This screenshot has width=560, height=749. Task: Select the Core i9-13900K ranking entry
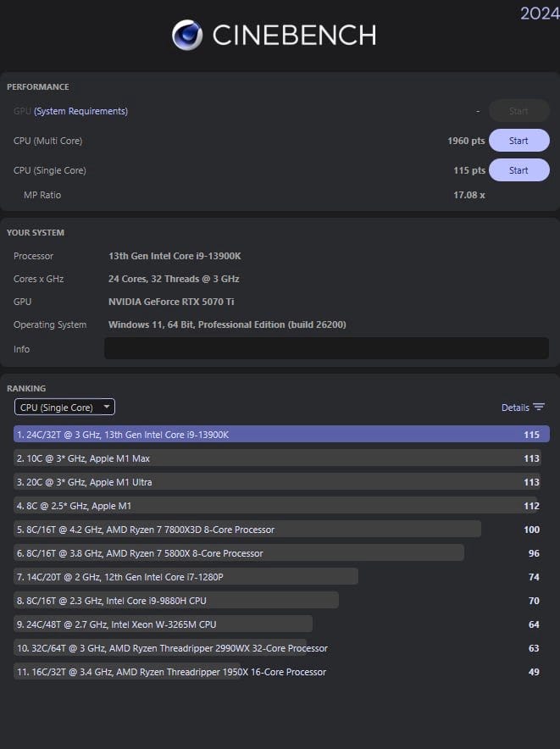pyautogui.click(x=281, y=435)
